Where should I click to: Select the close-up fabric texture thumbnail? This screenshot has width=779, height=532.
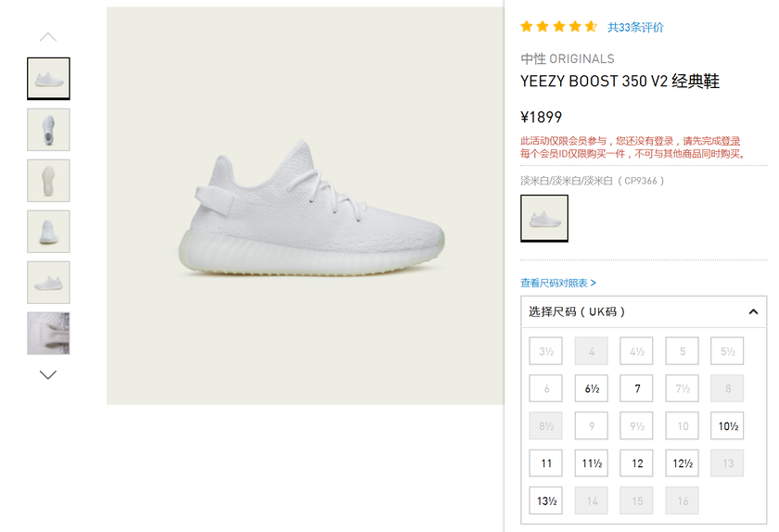[x=48, y=333]
